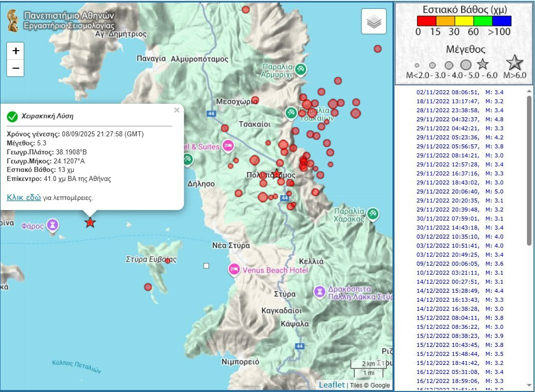The width and height of the screenshot is (535, 392).
Task: Click the earthquake list scrollbar thumb
Action: pos(529,170)
